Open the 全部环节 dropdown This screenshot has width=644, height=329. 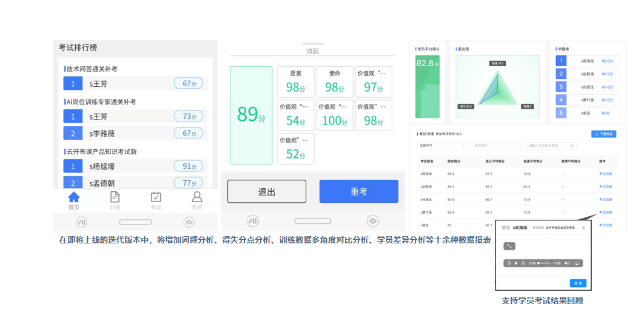(x=442, y=146)
